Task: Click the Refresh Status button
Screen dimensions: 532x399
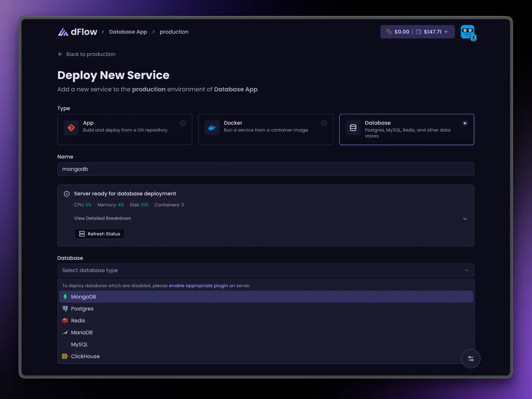Action: point(99,234)
